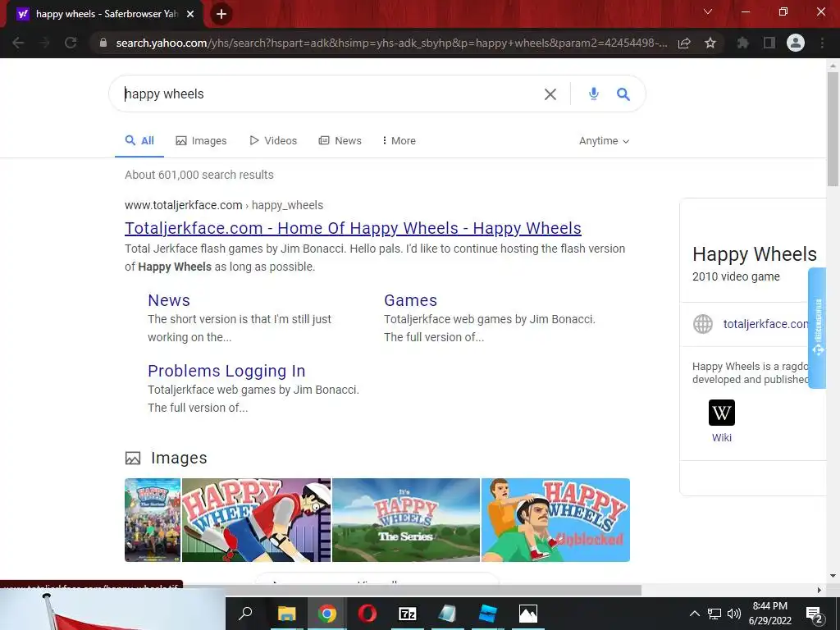840x630 pixels.
Task: Open Opera browser from taskbar
Action: coord(367,614)
